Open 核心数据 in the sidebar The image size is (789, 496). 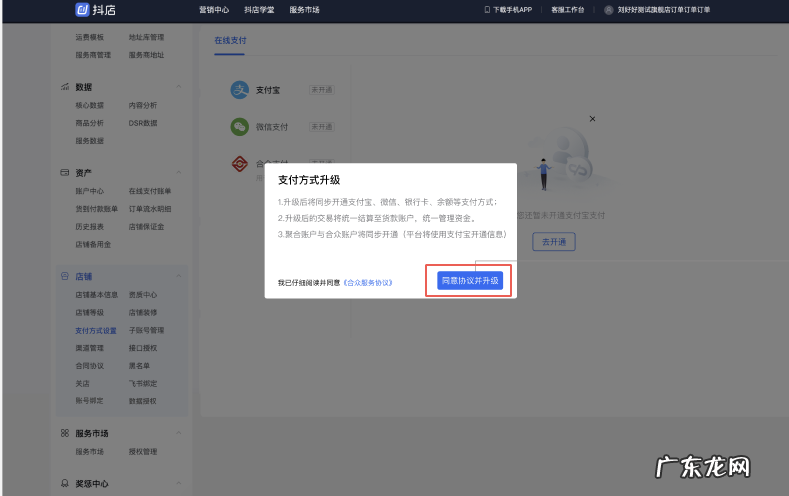(x=90, y=105)
